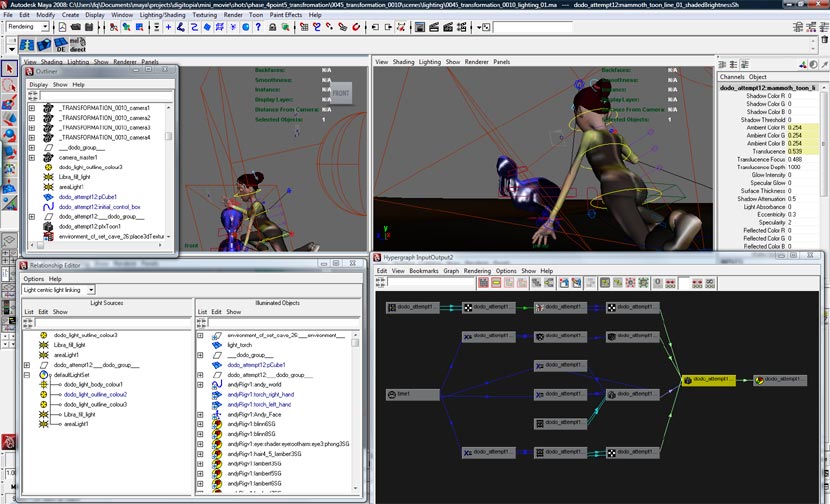Click the Outliner search text field
The width and height of the screenshot is (830, 504).
pyautogui.click(x=106, y=96)
